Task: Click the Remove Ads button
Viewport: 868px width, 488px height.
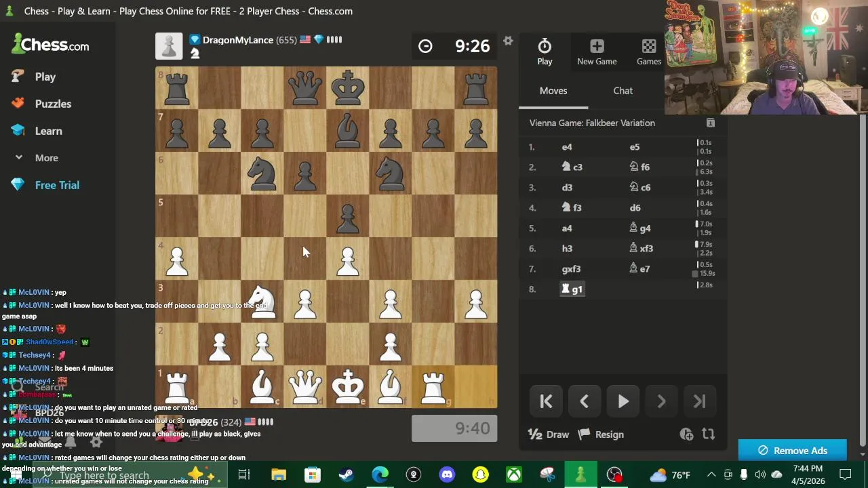Action: coord(792,451)
